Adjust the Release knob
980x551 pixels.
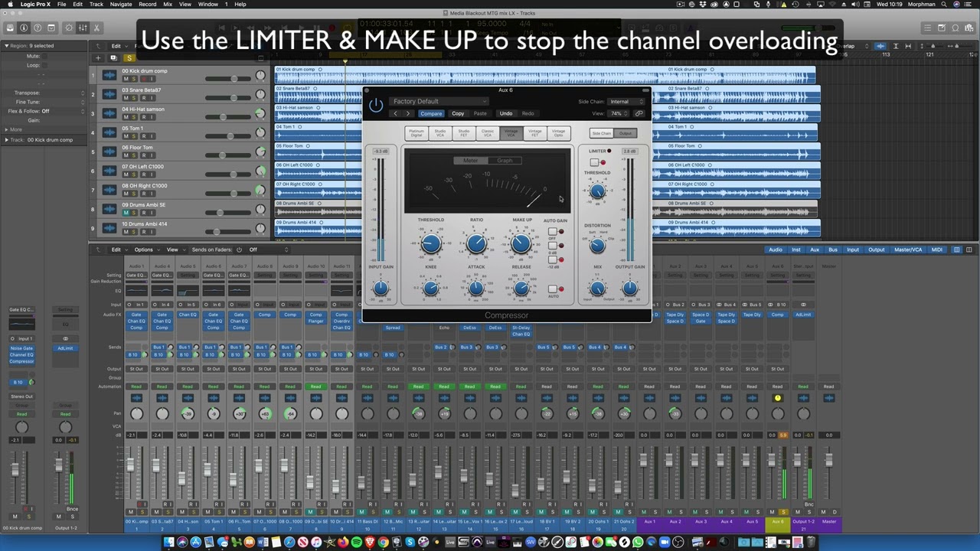521,289
